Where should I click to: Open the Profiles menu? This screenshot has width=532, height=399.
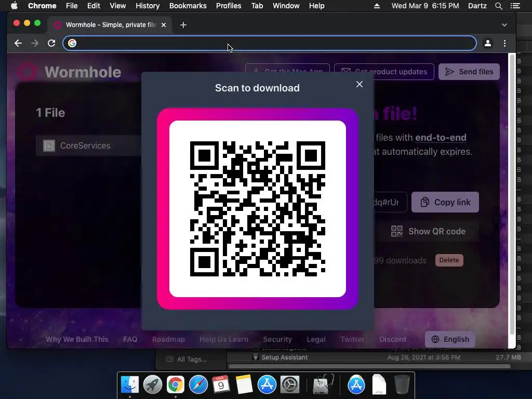point(229,6)
